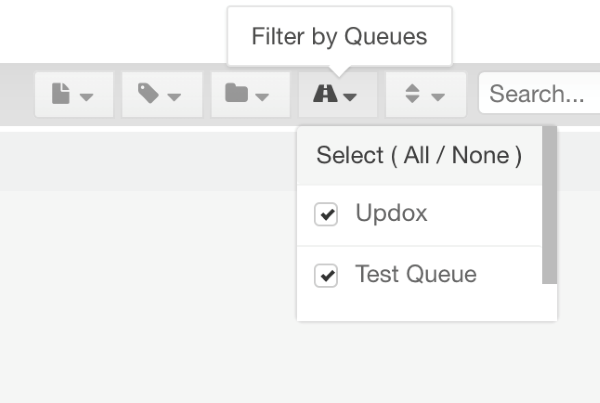Screen dimensions: 600x403
Task: Uncheck the Test Queue checkbox
Action: tap(326, 275)
